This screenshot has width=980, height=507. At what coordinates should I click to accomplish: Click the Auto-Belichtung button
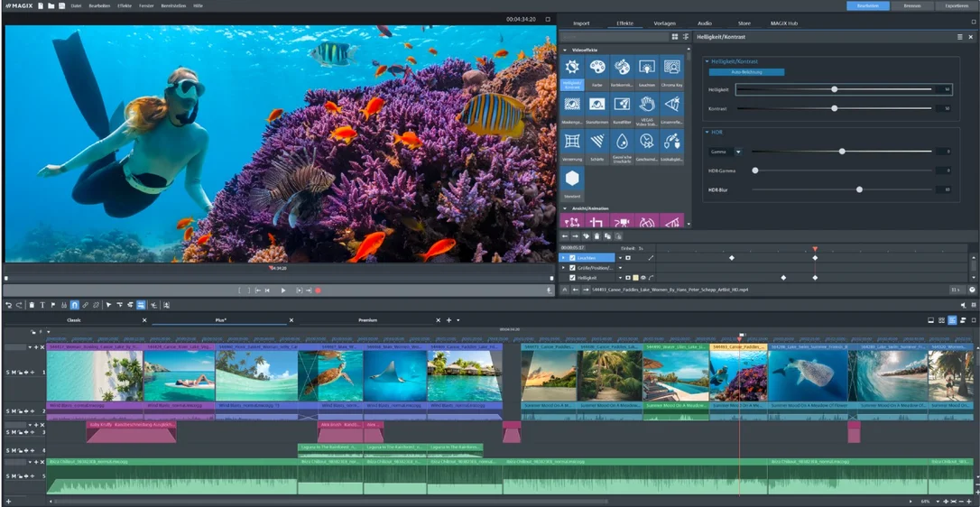pos(746,72)
